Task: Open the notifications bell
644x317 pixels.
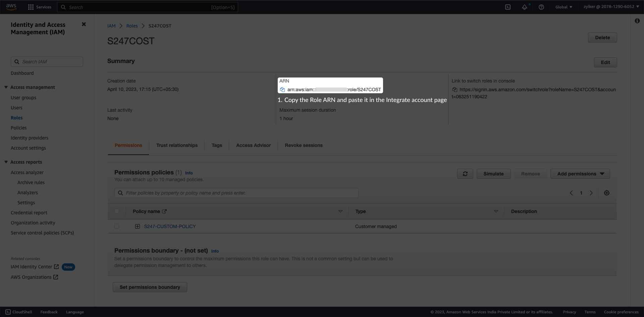Action: [x=525, y=7]
